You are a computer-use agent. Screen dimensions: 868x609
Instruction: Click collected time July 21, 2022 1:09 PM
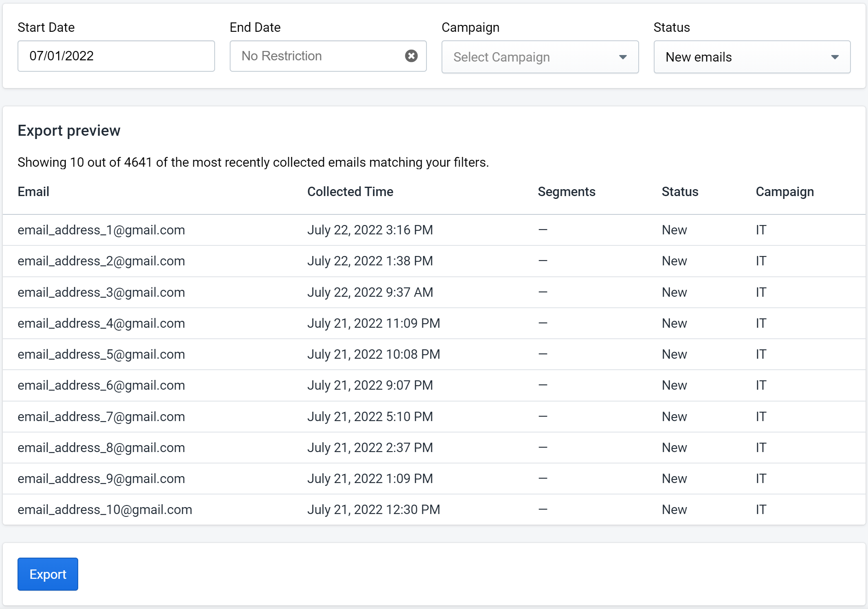370,479
